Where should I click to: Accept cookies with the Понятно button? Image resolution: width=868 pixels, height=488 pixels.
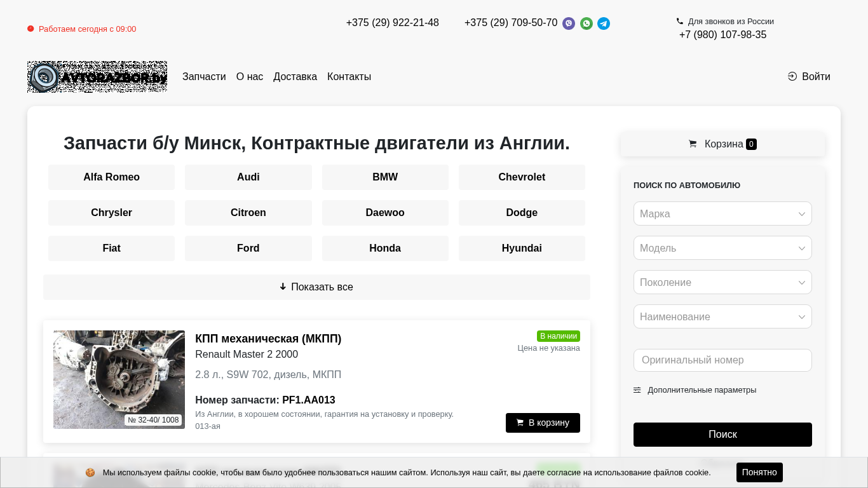click(759, 473)
